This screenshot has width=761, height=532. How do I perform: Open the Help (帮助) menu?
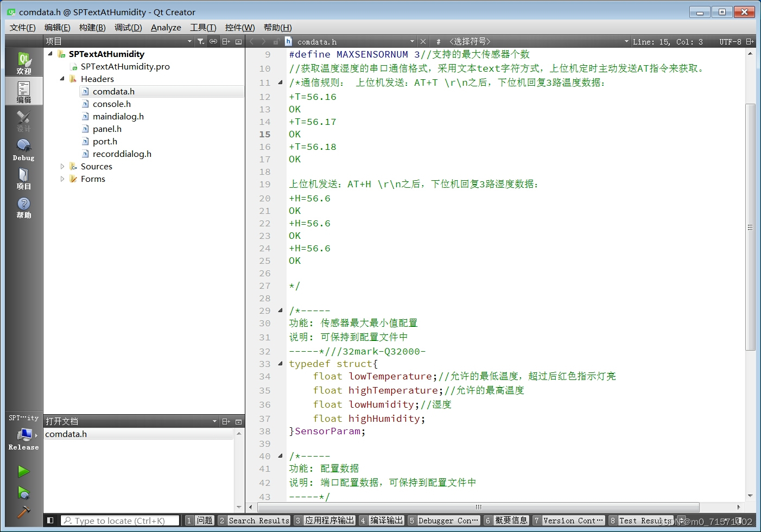pos(278,27)
